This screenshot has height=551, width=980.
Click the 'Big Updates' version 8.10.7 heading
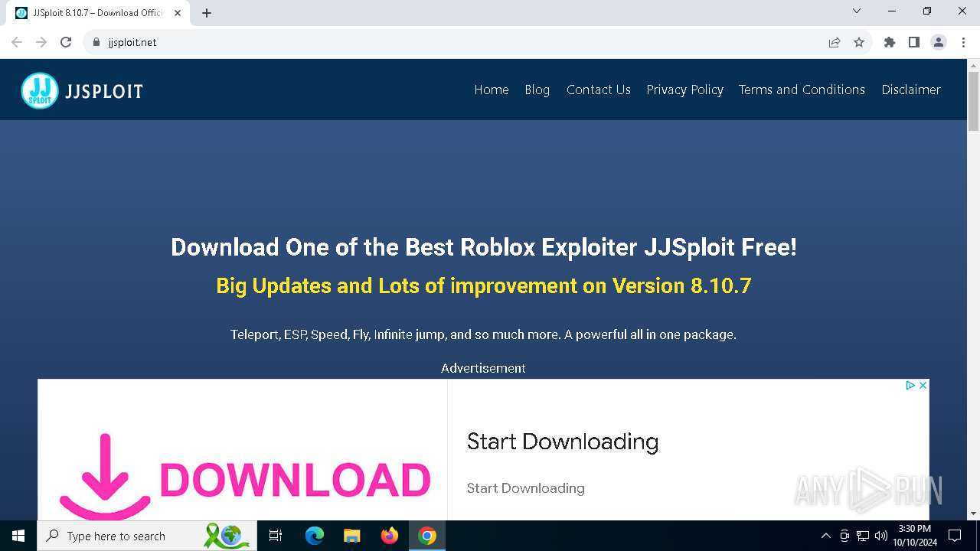pos(483,286)
